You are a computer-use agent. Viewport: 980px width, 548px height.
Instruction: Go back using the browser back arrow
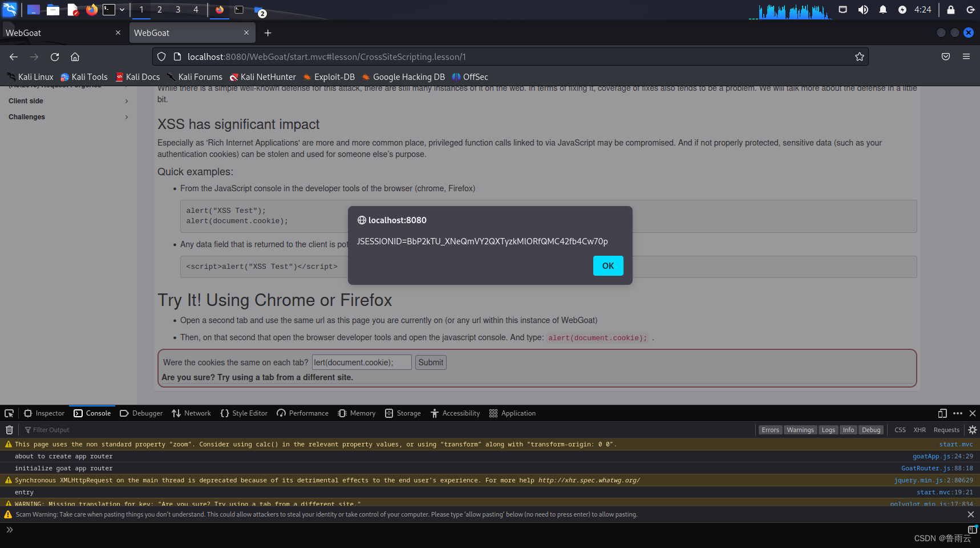click(14, 57)
